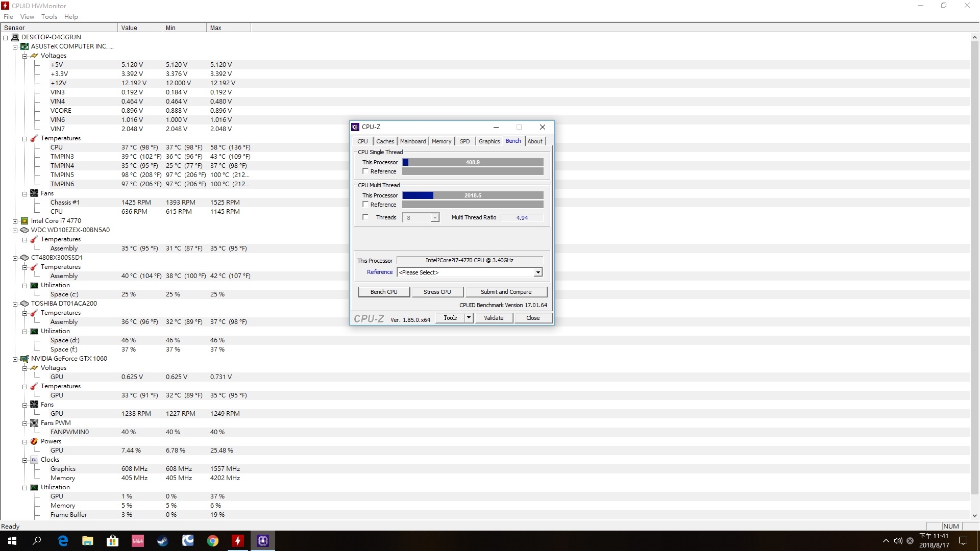The height and width of the screenshot is (551, 980).
Task: Switch to HWMonitor taskbar icon
Action: pos(238,541)
